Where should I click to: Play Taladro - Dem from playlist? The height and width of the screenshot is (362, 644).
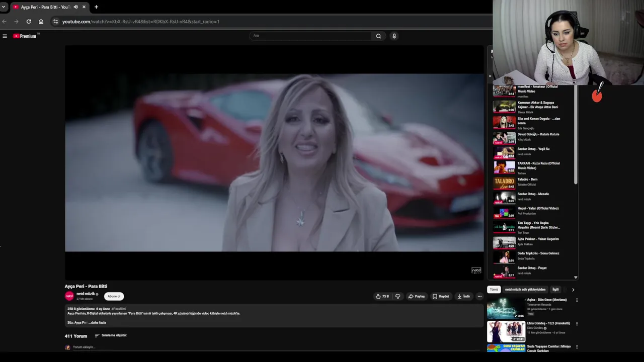tap(533, 182)
